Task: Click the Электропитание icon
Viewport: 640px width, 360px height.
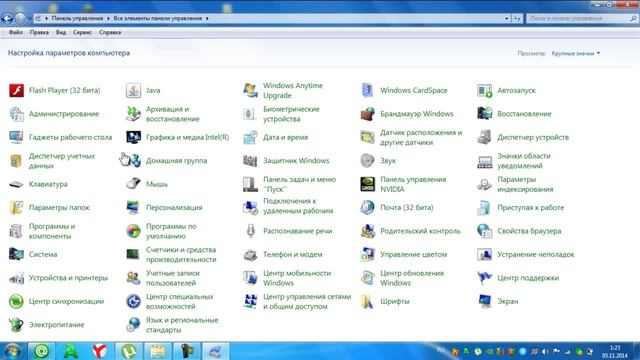Action: 17,325
